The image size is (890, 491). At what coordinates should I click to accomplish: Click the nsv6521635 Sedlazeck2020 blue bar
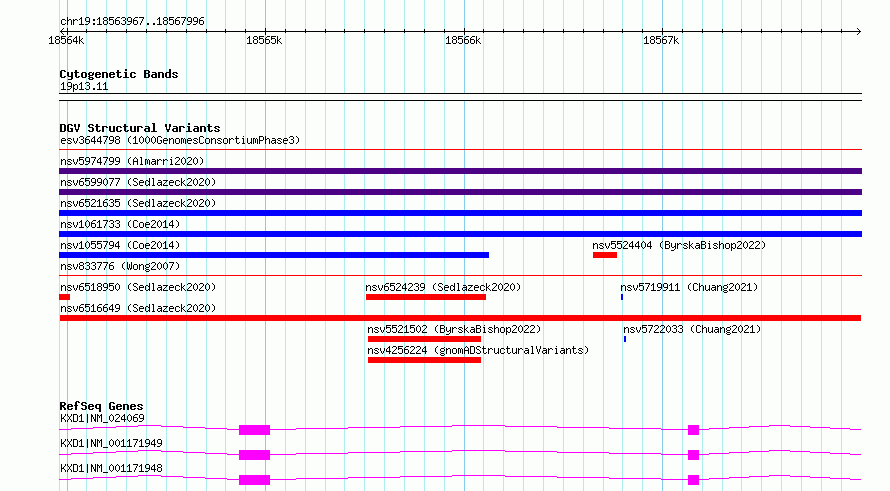pyautogui.click(x=460, y=213)
